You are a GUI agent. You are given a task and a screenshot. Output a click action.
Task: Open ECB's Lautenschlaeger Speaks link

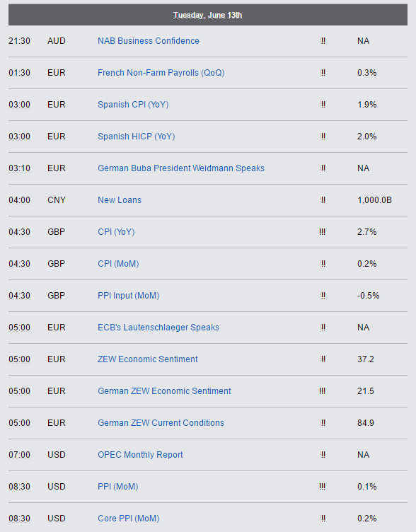click(x=158, y=328)
